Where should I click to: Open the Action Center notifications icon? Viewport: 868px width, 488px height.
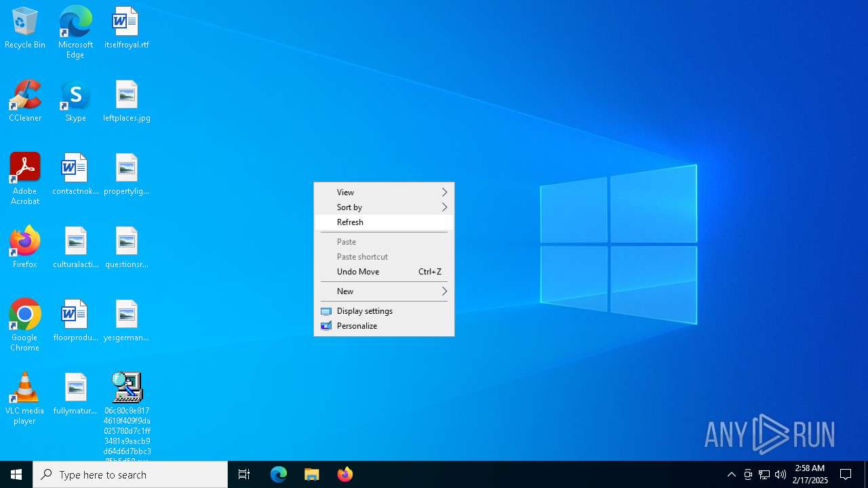(846, 474)
